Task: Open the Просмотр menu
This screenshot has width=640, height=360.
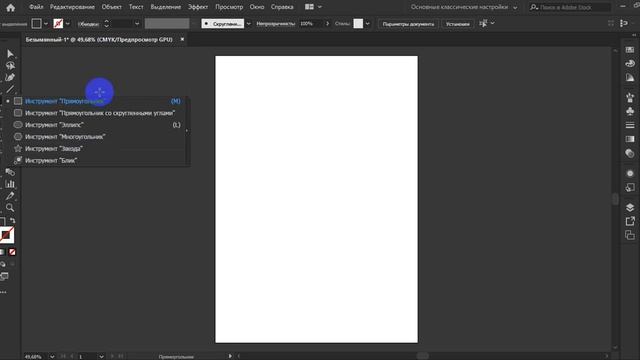Action: [x=229, y=7]
